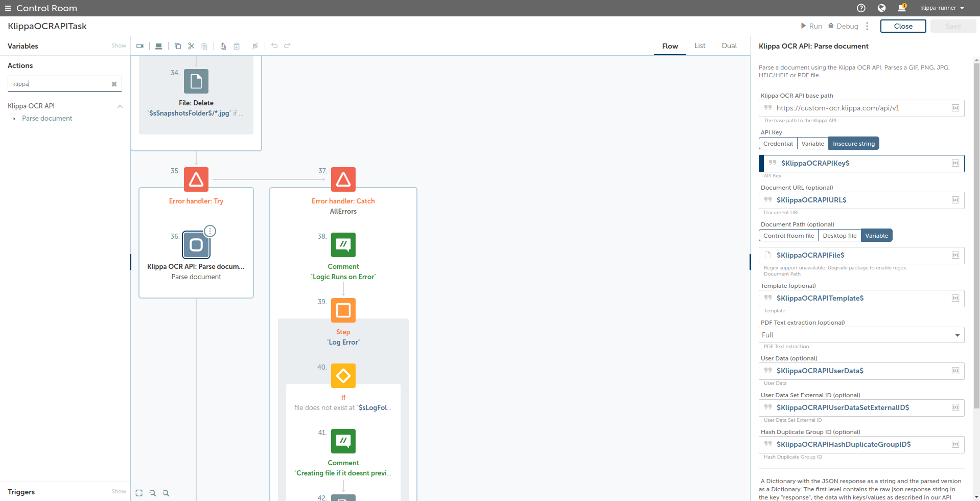Screen dimensions: 980x501
Task: Show the Variables panel
Action: (x=119, y=46)
